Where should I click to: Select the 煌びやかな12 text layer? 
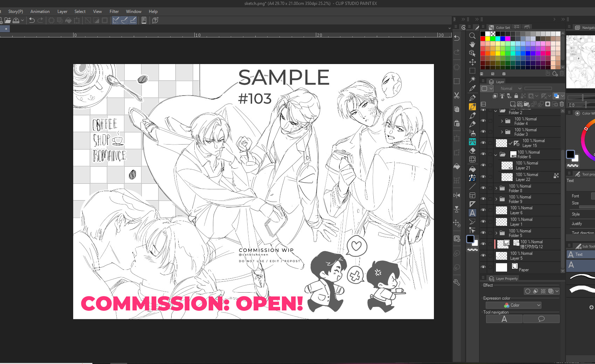tap(527, 244)
